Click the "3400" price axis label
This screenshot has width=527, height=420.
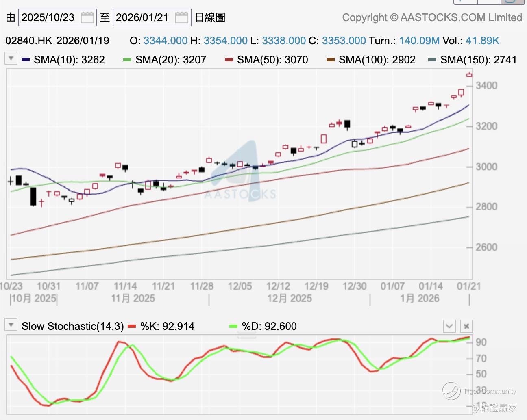point(487,86)
